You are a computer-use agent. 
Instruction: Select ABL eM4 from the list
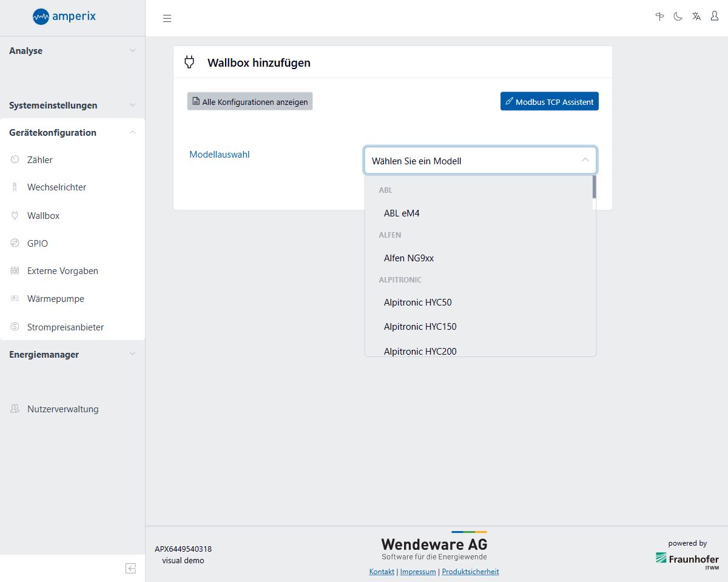click(402, 213)
